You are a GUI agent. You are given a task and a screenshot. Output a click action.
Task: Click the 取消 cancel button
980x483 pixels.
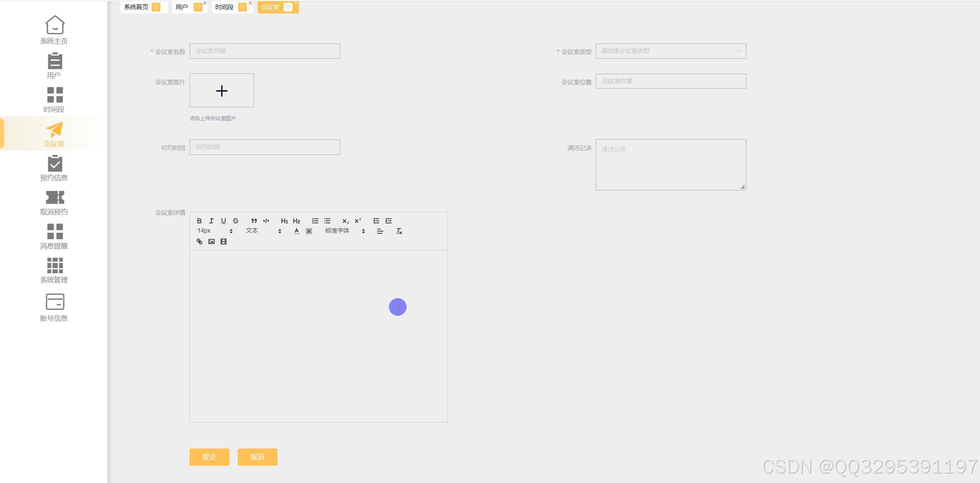point(257,457)
